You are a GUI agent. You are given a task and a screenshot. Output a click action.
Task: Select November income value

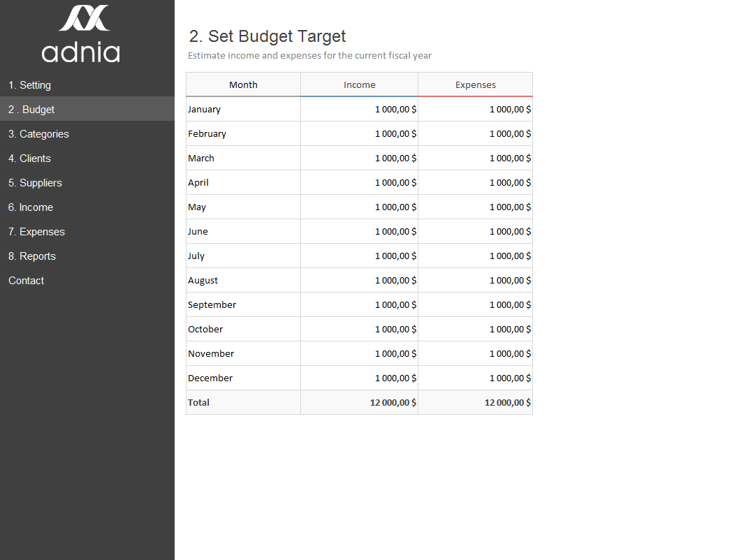359,354
